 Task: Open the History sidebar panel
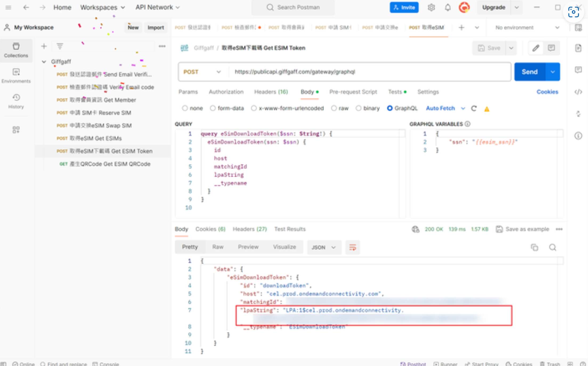16,101
